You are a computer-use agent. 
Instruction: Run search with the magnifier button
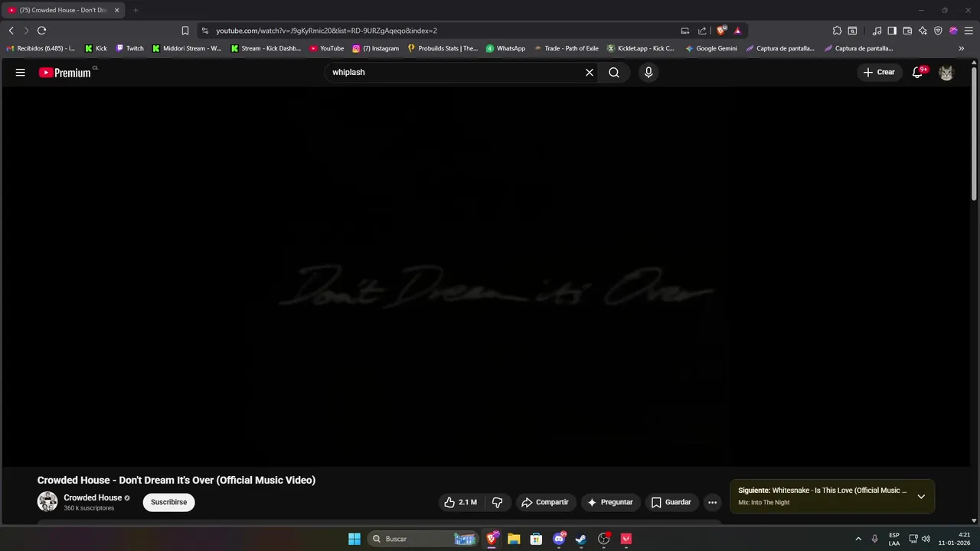[x=614, y=72]
